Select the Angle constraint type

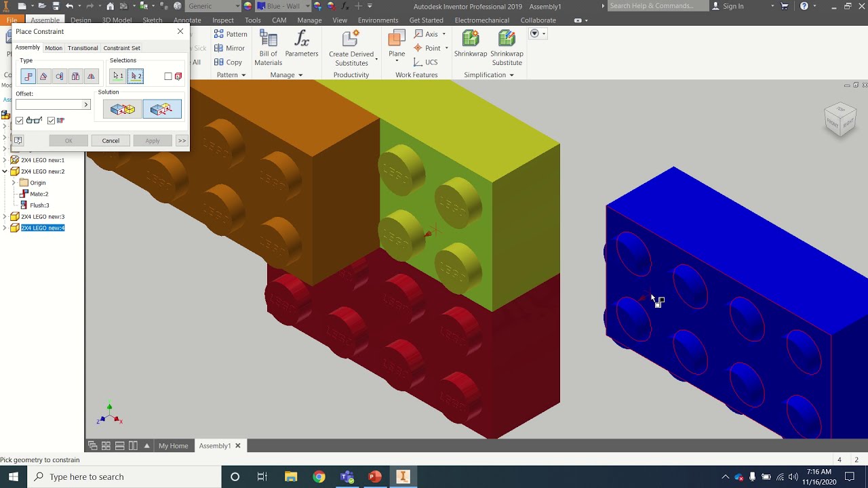[43, 77]
